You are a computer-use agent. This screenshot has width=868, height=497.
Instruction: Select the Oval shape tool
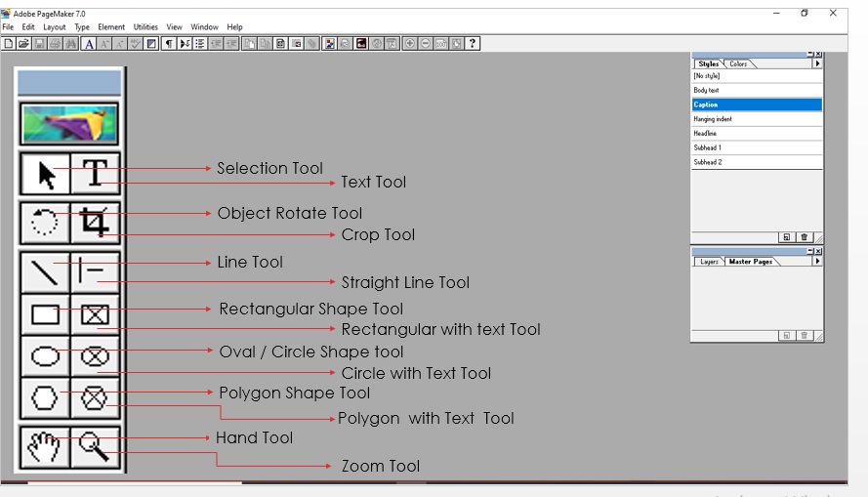[x=45, y=355]
